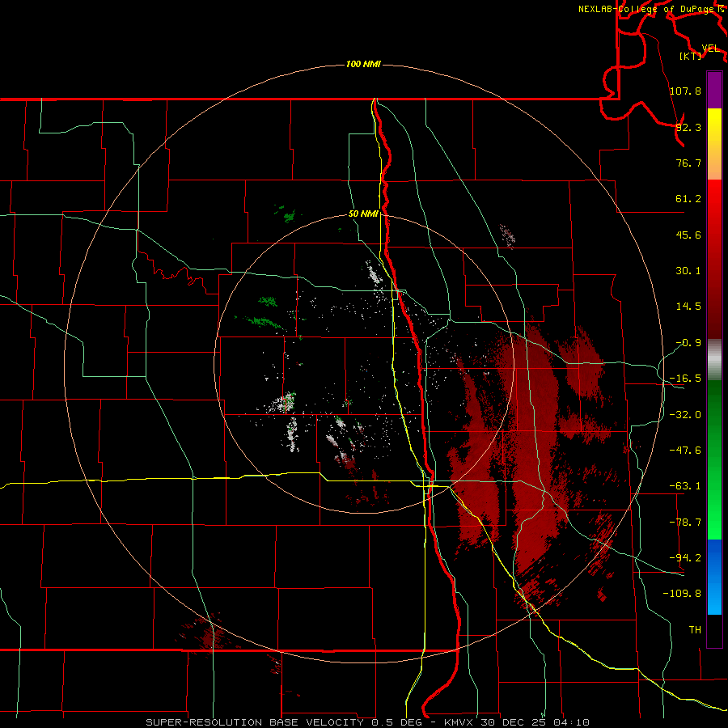Click the 14.5 scale value
The height and width of the screenshot is (728, 728).
pyautogui.click(x=688, y=307)
